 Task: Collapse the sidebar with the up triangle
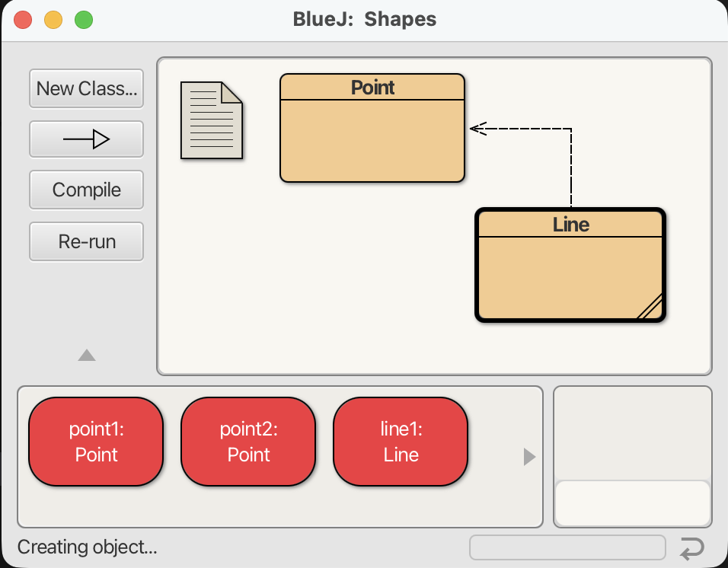[87, 355]
